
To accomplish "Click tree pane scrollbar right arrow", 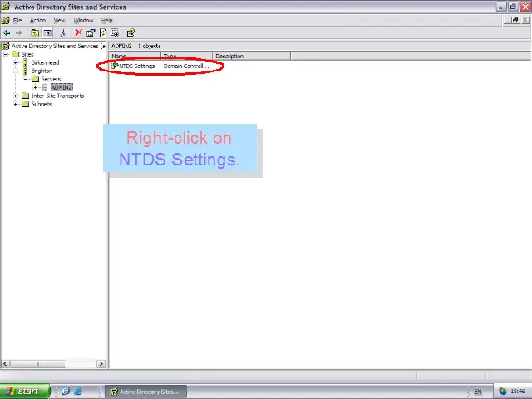I will coord(101,364).
